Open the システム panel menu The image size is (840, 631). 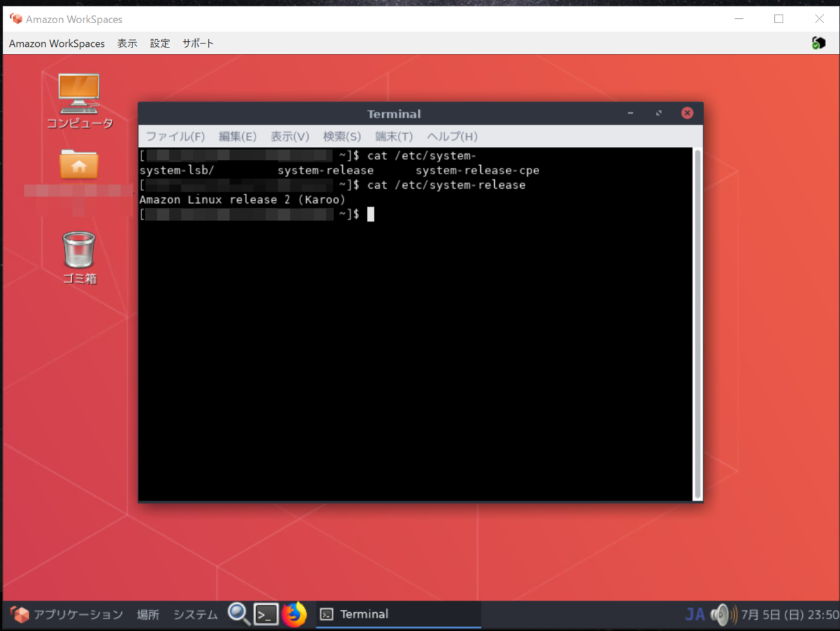pos(195,615)
